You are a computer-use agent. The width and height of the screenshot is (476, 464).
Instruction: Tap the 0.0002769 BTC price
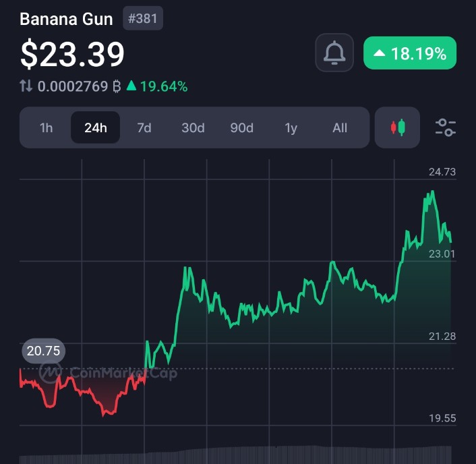tap(79, 86)
